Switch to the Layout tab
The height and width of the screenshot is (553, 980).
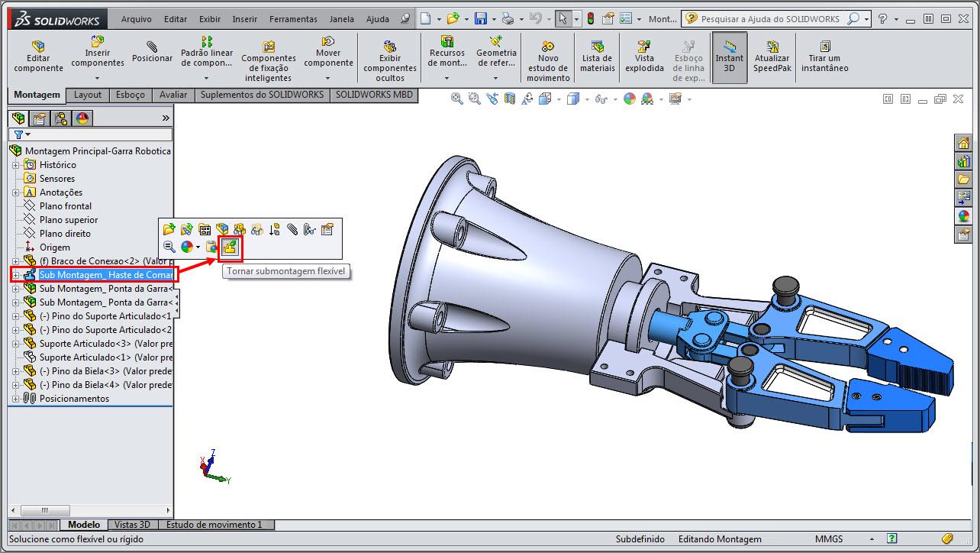(88, 95)
